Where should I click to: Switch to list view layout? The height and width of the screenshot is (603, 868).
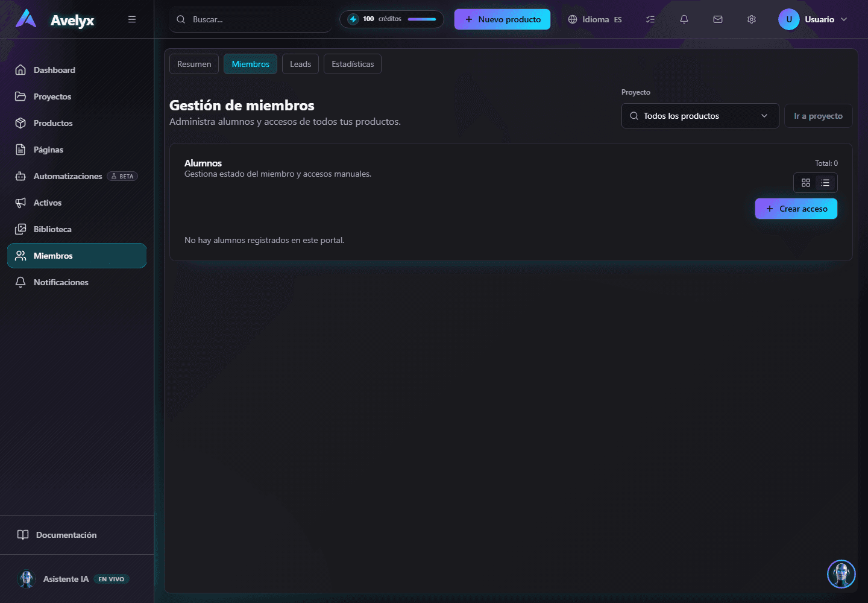(825, 183)
